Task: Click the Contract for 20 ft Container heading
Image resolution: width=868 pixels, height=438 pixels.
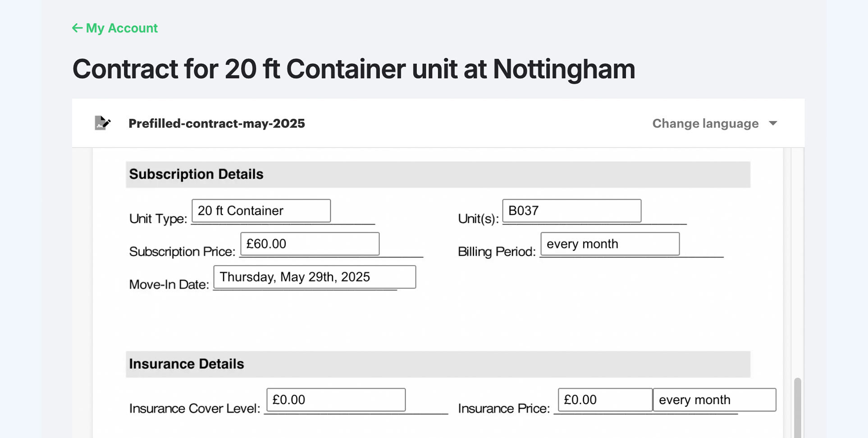Action: click(354, 69)
